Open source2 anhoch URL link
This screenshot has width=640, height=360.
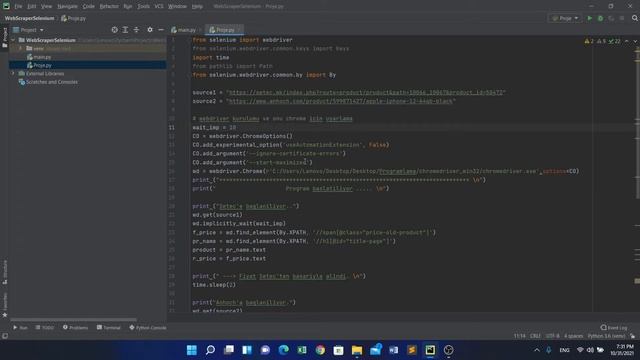pyautogui.click(x=341, y=101)
